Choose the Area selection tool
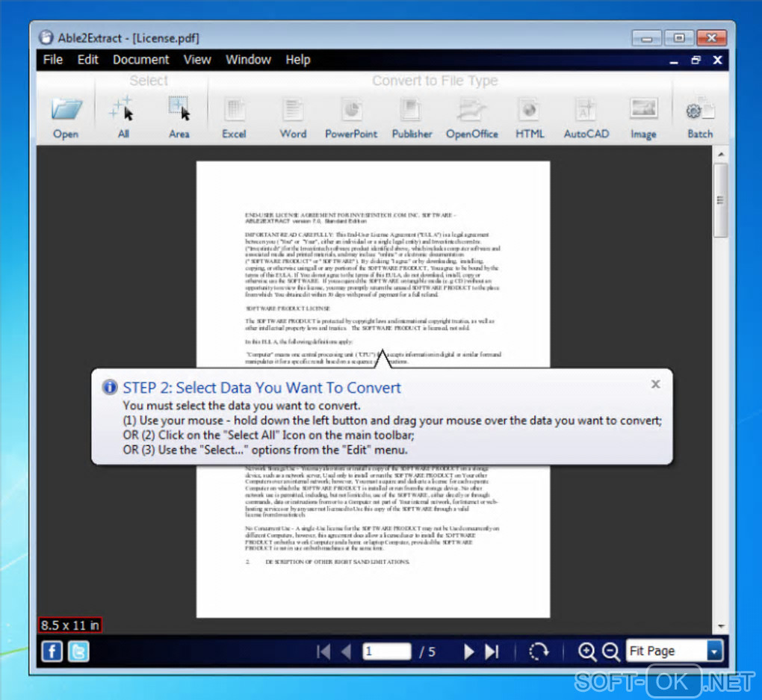Viewport: 762px width, 700px height. (x=179, y=118)
